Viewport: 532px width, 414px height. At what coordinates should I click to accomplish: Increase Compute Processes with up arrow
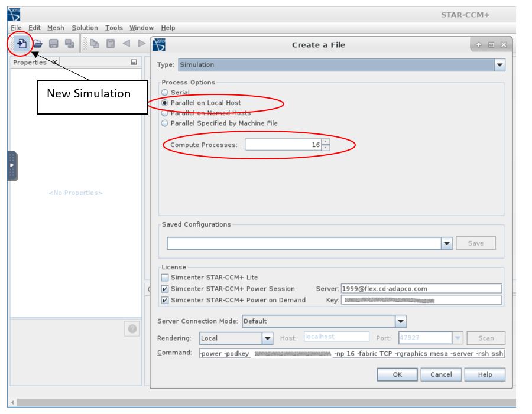coord(325,142)
